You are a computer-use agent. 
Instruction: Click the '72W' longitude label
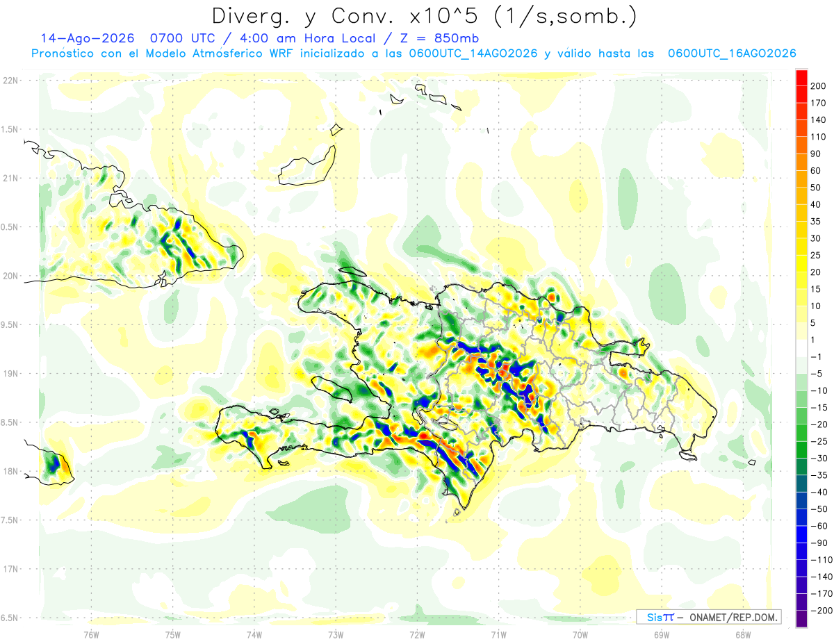tap(417, 634)
